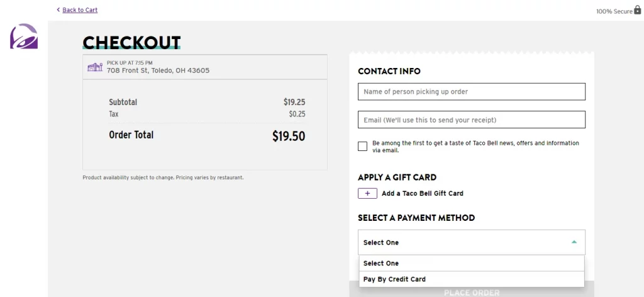Image resolution: width=644 pixels, height=297 pixels.
Task: Click the back chevron beside Back to Cart
Action: (58, 9)
